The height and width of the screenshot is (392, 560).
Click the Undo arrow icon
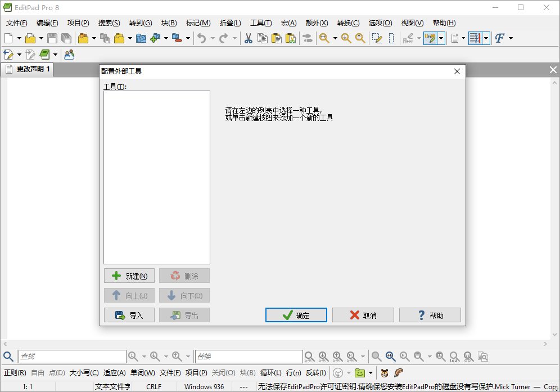[202, 38]
